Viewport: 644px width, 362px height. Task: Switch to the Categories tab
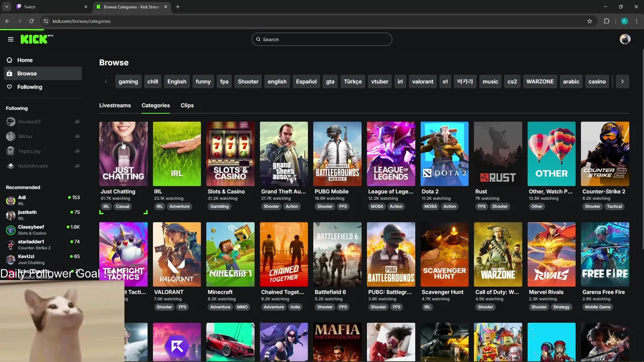point(155,105)
